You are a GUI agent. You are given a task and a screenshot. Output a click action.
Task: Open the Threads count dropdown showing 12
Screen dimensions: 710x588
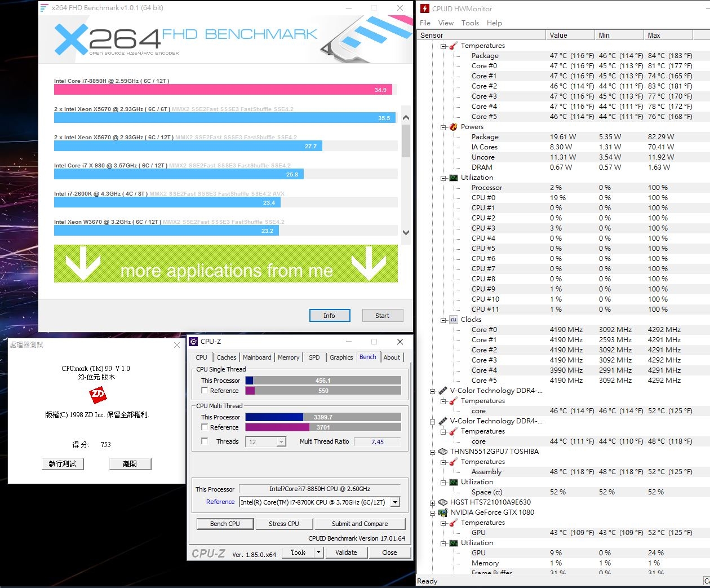point(281,442)
